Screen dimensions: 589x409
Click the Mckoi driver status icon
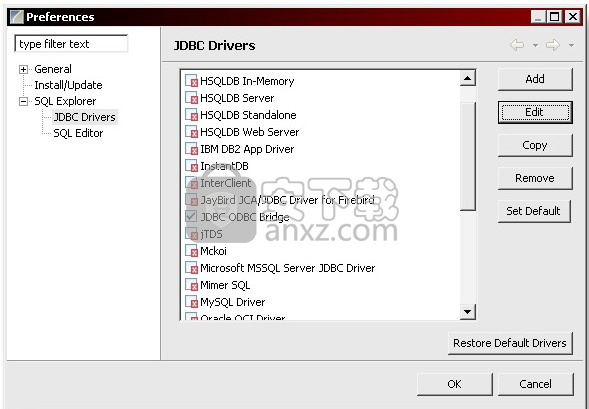[x=192, y=251]
